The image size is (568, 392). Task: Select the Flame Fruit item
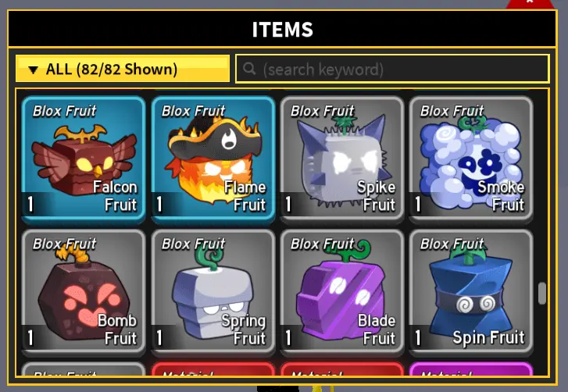213,159
